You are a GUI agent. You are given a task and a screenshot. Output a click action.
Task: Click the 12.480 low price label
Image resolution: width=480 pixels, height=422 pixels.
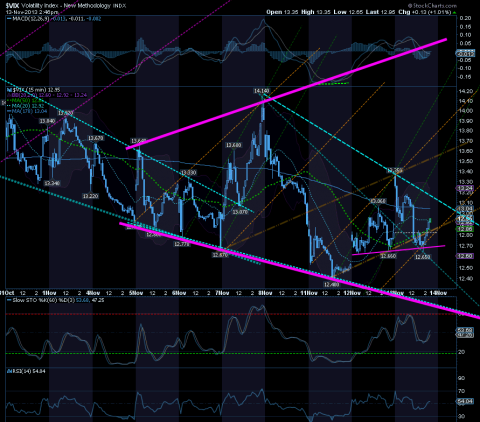(331, 284)
